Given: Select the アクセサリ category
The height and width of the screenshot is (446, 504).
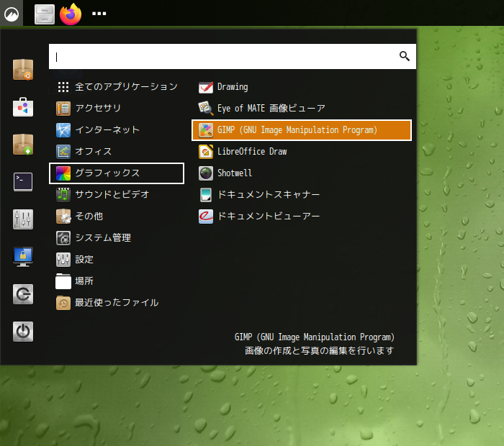Looking at the screenshot, I should point(117,108).
